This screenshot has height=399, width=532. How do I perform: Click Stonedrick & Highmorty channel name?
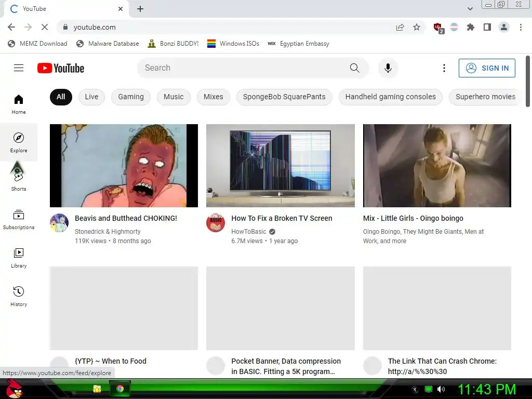point(108,231)
